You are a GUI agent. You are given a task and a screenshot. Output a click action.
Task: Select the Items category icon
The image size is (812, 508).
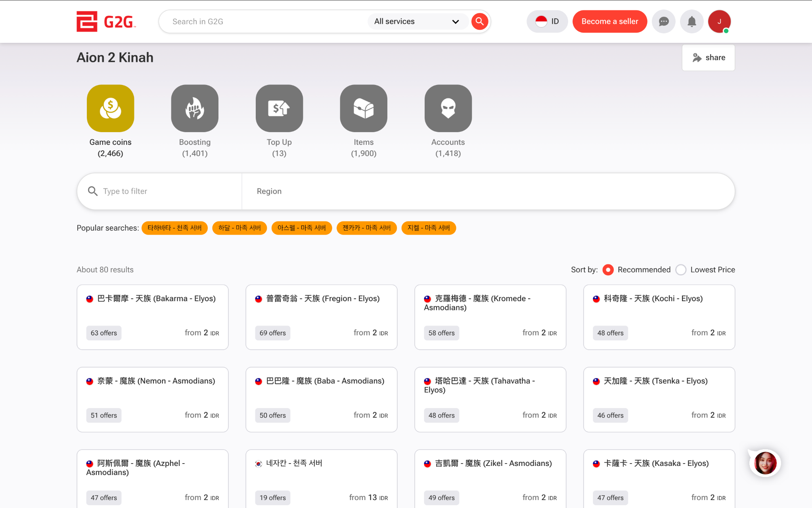(x=364, y=108)
